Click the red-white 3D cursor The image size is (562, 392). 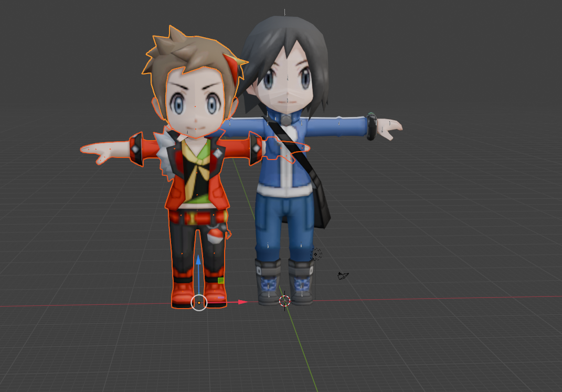pos(284,301)
